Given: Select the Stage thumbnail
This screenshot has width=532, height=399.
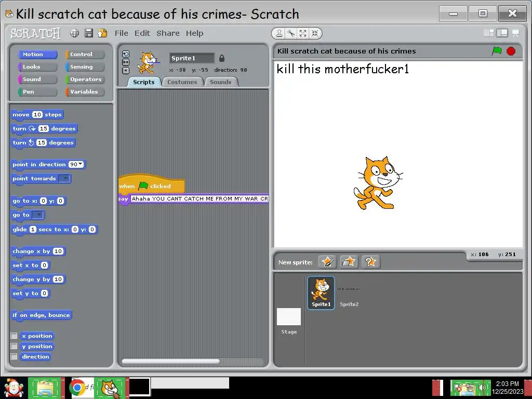Looking at the screenshot, I should 289,321.
